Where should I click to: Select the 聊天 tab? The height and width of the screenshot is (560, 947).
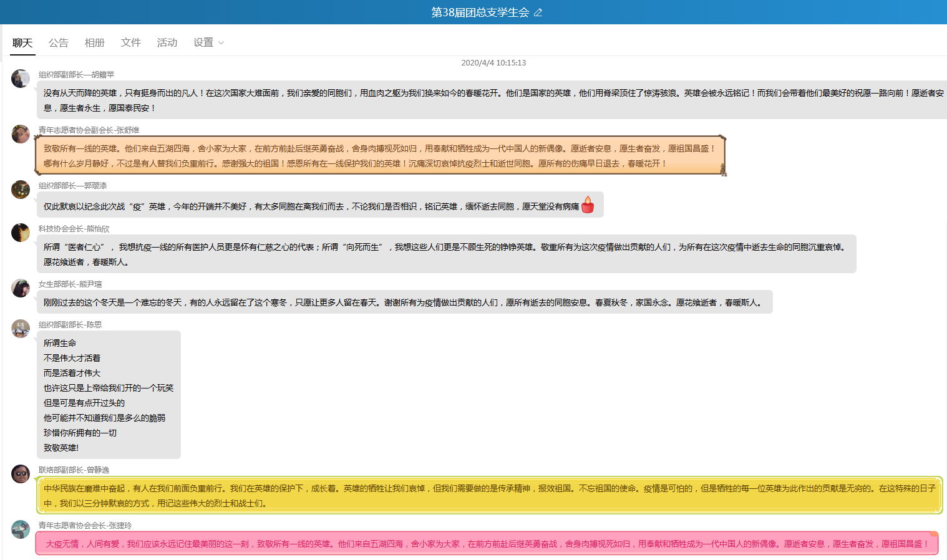tap(22, 42)
